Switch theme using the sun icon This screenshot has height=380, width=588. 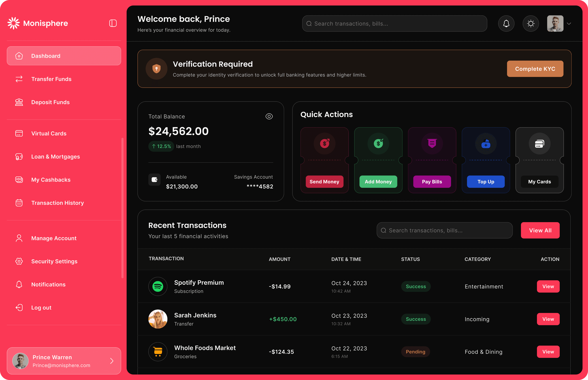click(531, 23)
